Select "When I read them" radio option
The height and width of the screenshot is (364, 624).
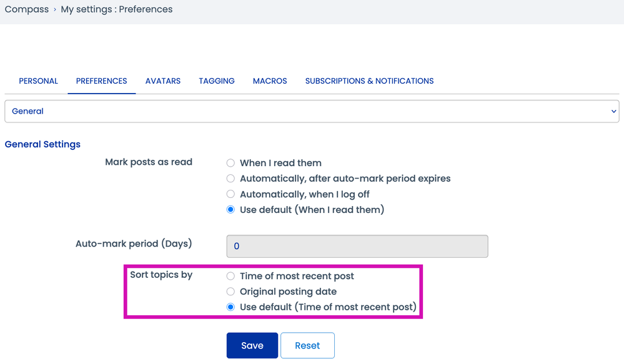pos(230,163)
